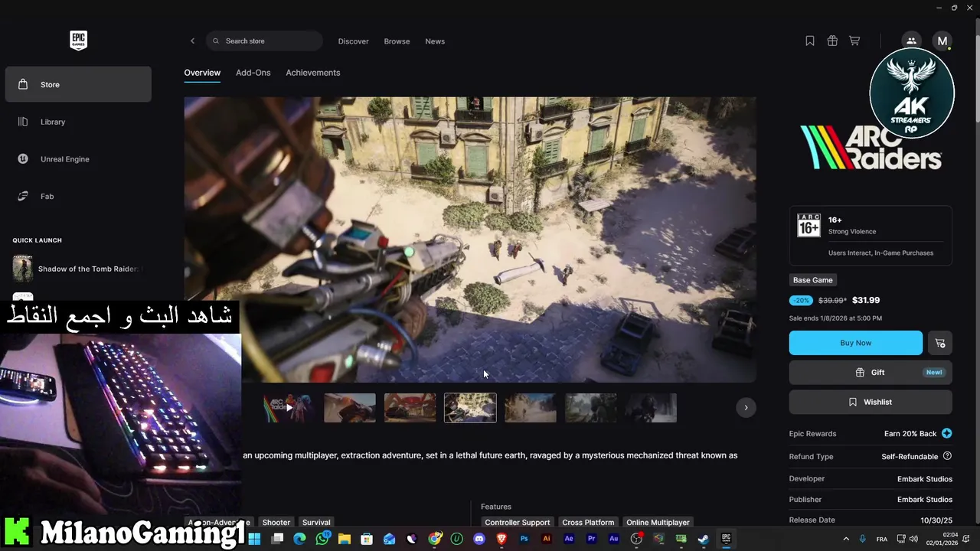Switch to the Achievements tab
The image size is (980, 551).
pyautogui.click(x=313, y=73)
